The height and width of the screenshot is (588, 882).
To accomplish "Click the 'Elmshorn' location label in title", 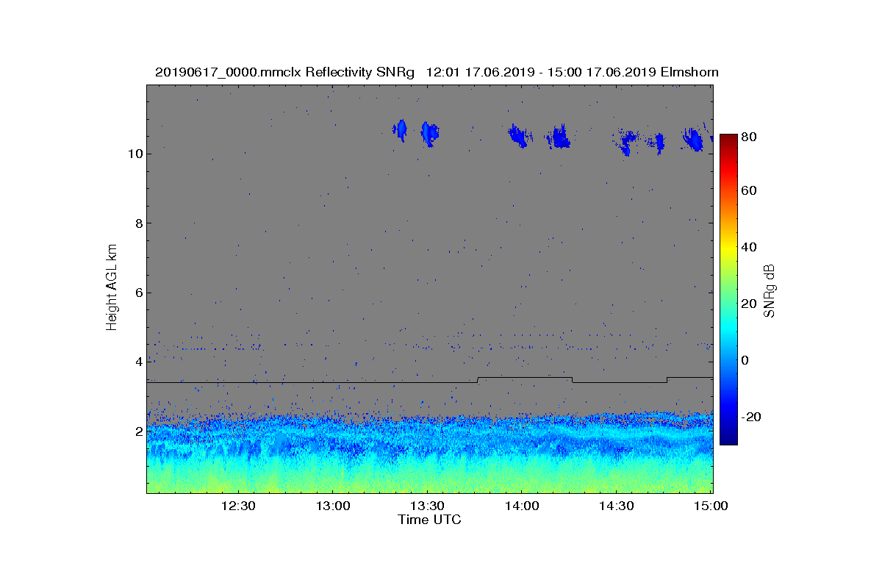I will pos(689,72).
